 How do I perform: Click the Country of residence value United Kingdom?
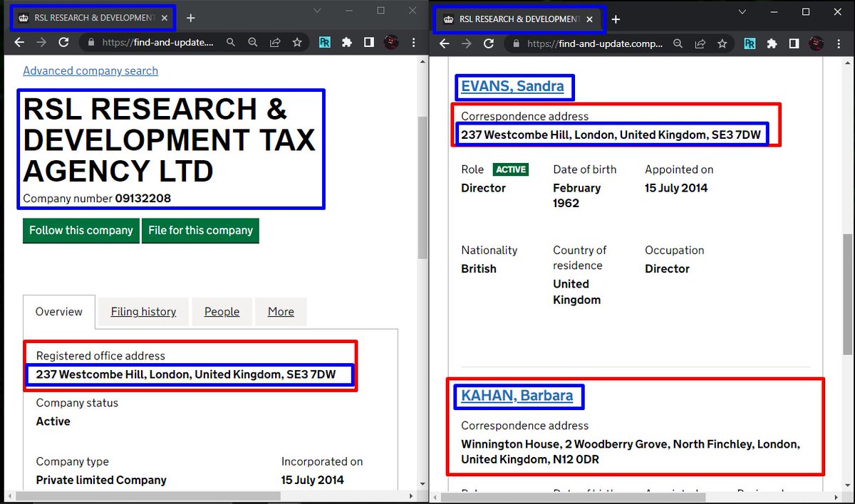576,292
